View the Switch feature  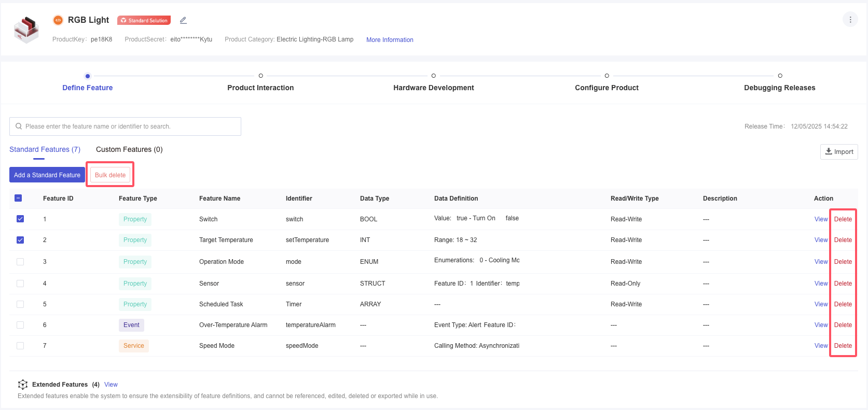point(821,219)
